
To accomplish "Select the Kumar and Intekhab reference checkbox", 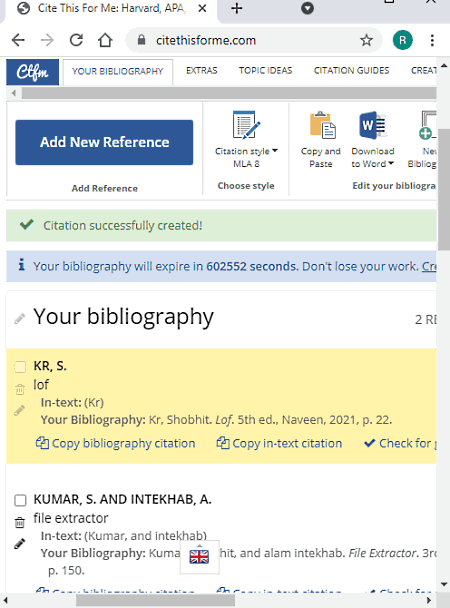I will (20, 500).
